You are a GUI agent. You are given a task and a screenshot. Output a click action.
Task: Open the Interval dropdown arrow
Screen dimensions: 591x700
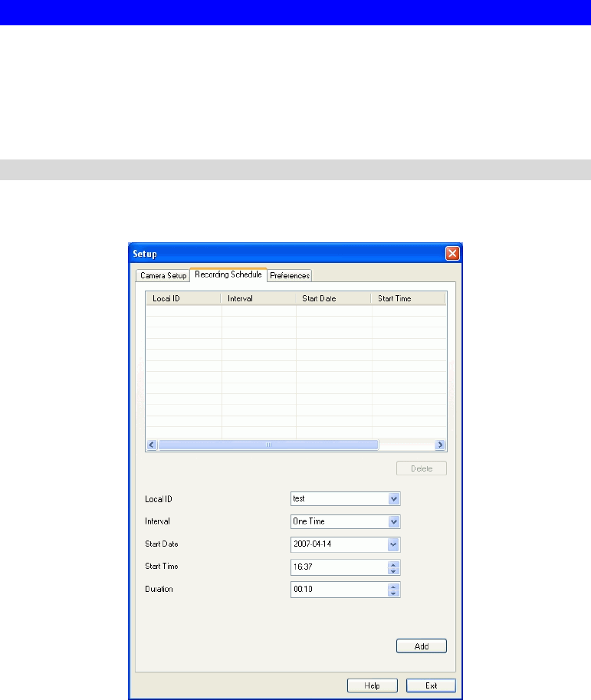(394, 521)
